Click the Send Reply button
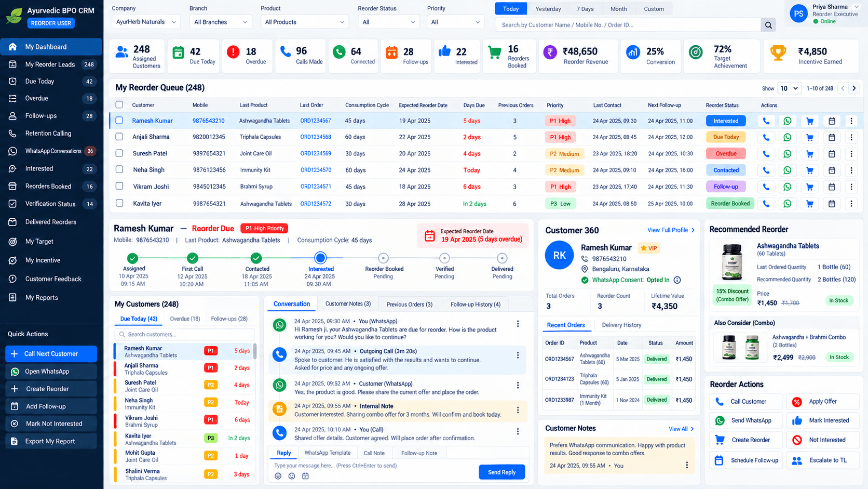868x489 pixels. pos(501,472)
